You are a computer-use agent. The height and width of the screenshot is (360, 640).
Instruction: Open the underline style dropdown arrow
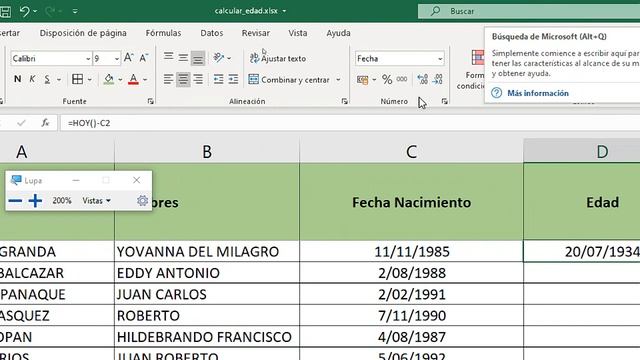[59, 80]
